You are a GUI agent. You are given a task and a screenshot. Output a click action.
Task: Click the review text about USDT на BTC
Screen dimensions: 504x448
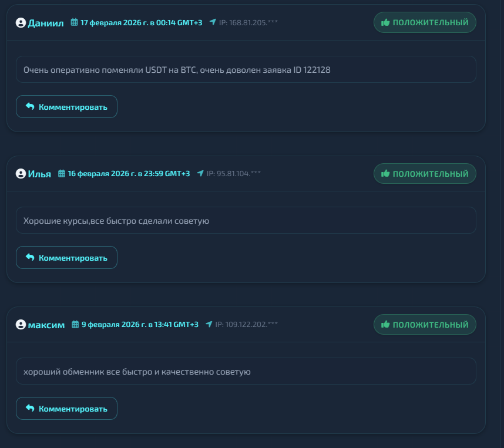click(x=177, y=70)
